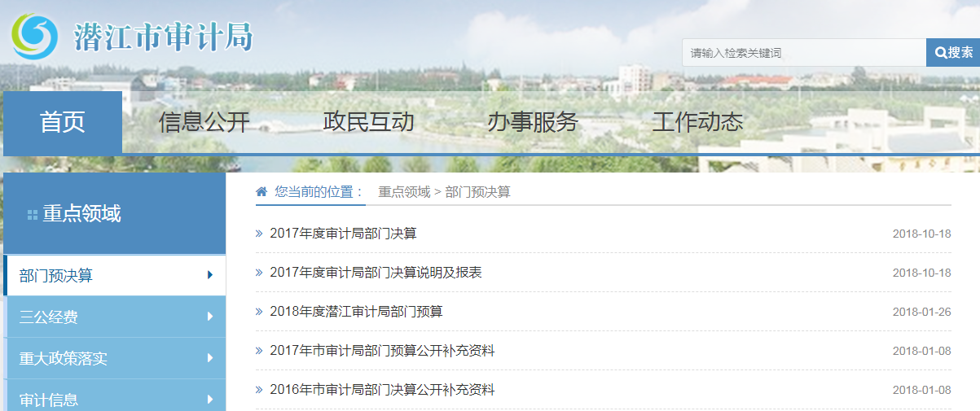Select the 办事服务 navigation item
Screen dimensions: 980x411
point(533,122)
